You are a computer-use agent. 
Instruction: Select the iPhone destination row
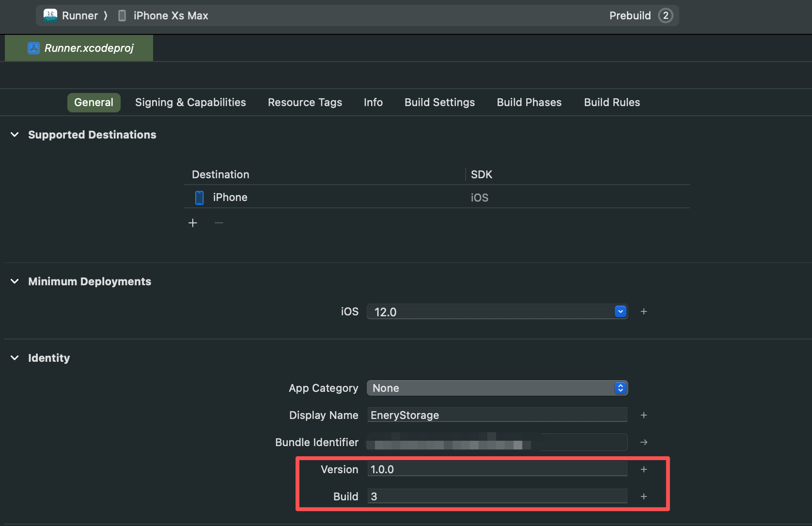pyautogui.click(x=437, y=197)
